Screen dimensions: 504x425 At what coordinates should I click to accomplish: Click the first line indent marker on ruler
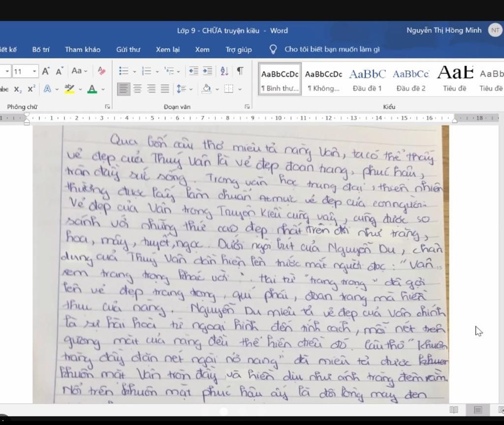coord(27,115)
